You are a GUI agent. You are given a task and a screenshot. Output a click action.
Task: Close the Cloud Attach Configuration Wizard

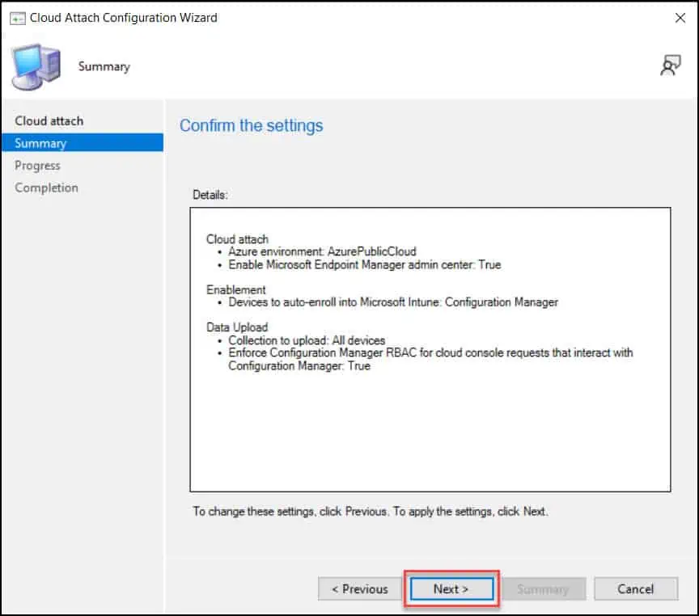tap(680, 18)
